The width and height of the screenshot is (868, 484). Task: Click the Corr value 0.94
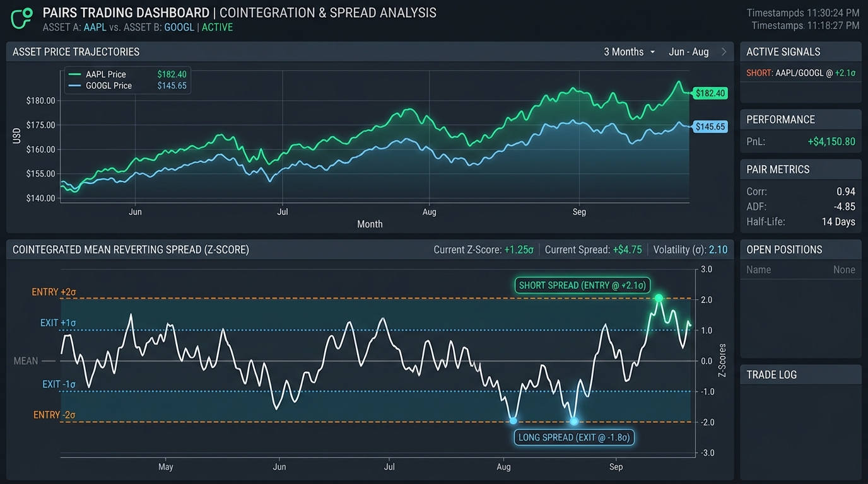coord(846,192)
